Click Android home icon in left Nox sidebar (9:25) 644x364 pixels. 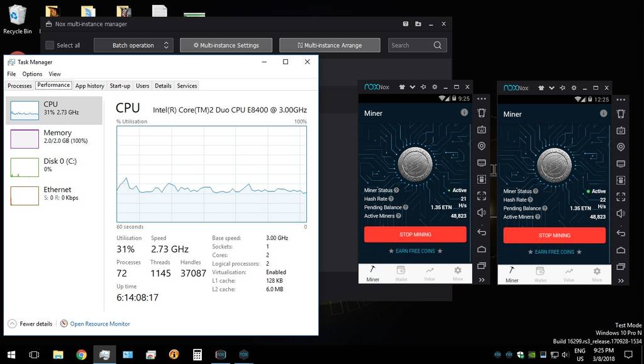(482, 249)
